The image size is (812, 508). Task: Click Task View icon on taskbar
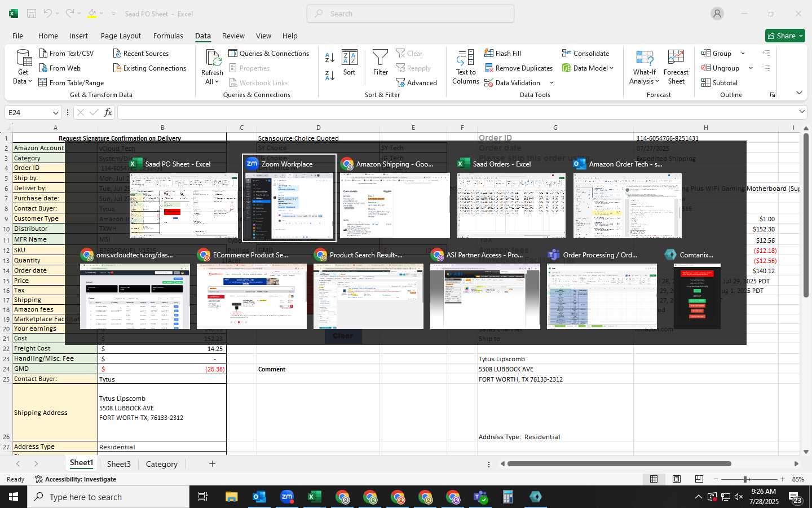pos(203,497)
